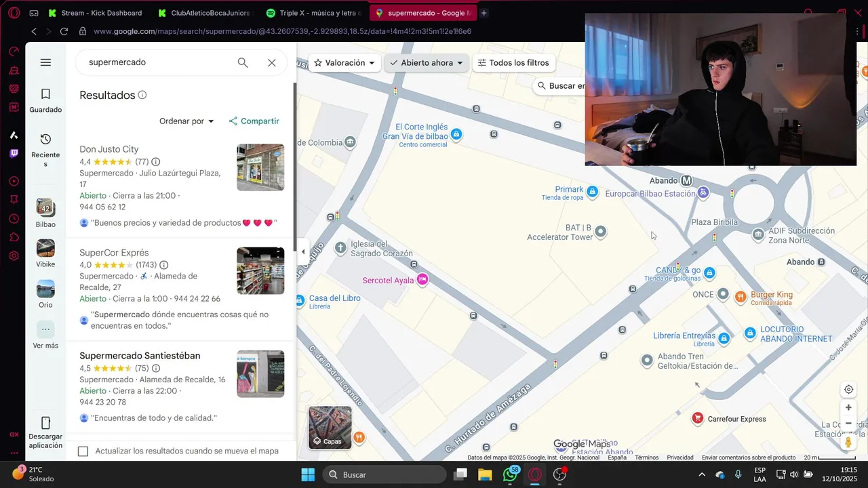Select the Vibike recent place thumbnail
Screen dimensions: 868x488
[45, 248]
